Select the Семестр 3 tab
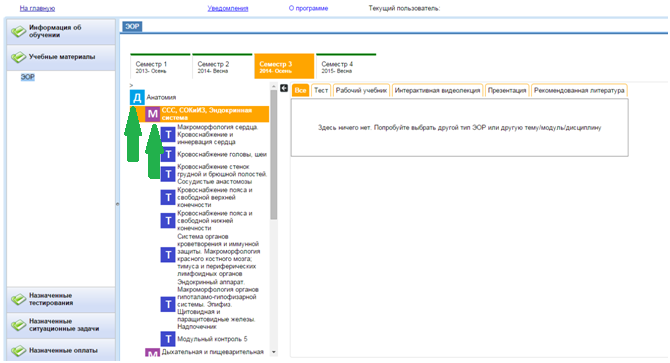Screen dimensions: 670x363 pos(284,67)
